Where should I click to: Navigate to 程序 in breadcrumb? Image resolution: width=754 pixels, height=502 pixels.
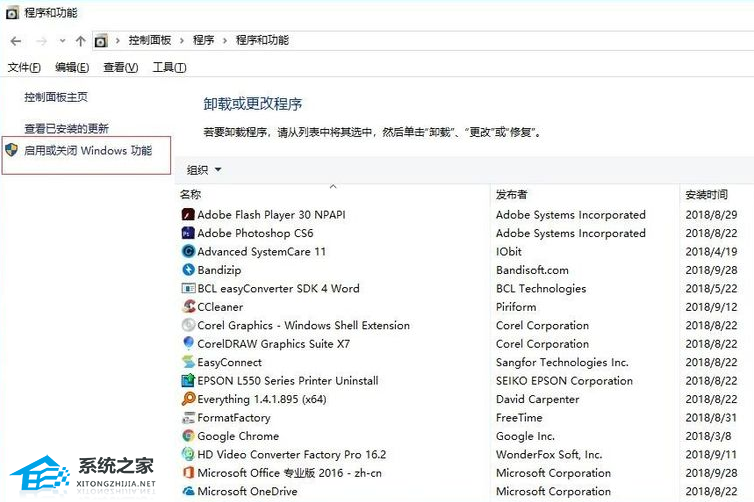click(x=203, y=40)
